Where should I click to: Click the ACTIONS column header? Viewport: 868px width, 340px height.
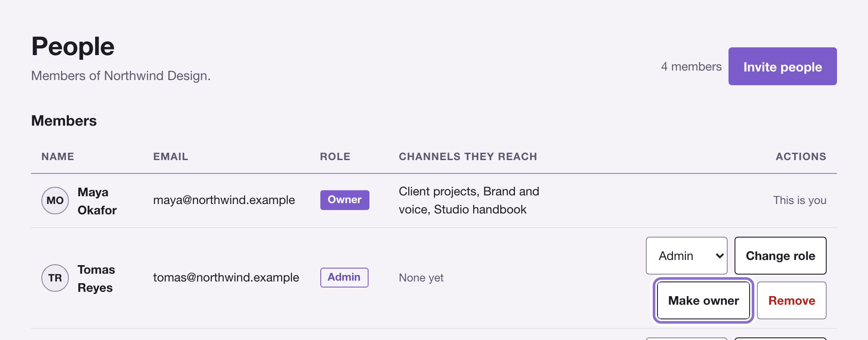coord(801,157)
